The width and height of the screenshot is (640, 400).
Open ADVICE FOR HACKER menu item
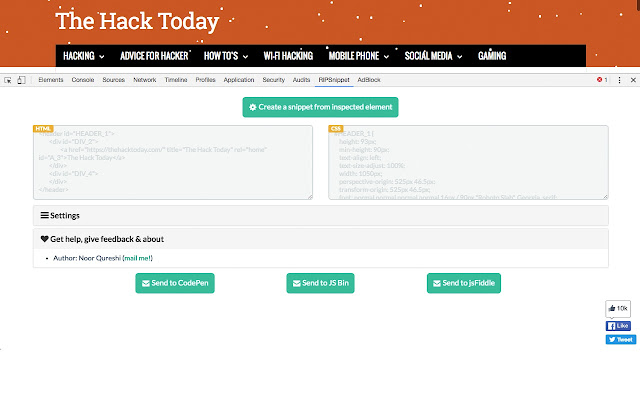(x=154, y=56)
